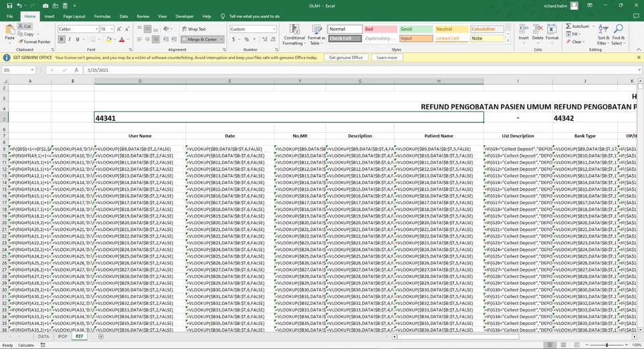The width and height of the screenshot is (644, 349).
Task: Open the Clear dropdown in Editing
Action: (x=576, y=42)
